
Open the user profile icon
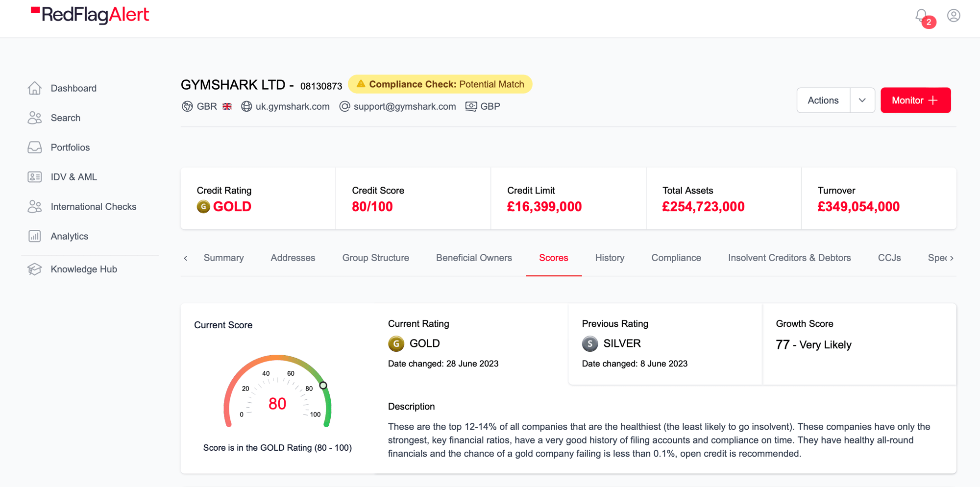[954, 15]
